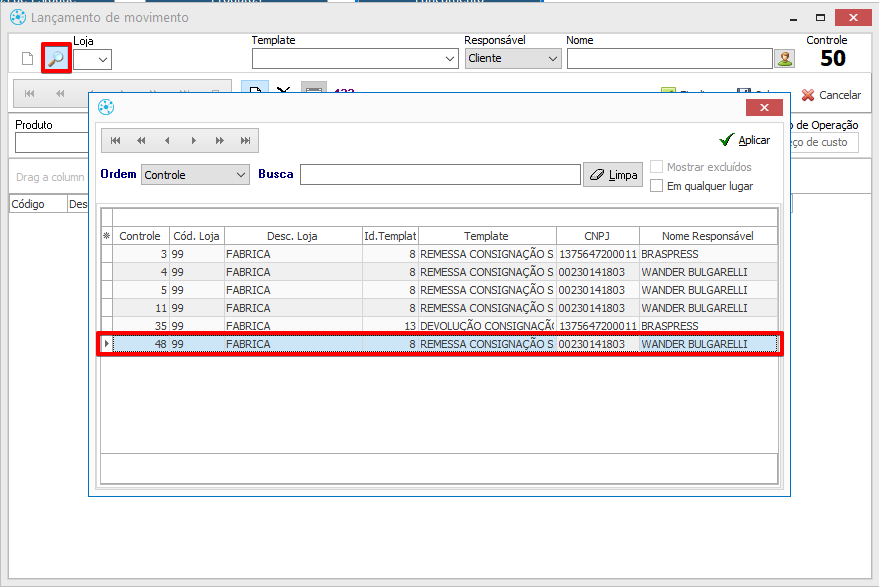The height and width of the screenshot is (588, 879).
Task: Select the row with Controle 3
Action: (440, 254)
